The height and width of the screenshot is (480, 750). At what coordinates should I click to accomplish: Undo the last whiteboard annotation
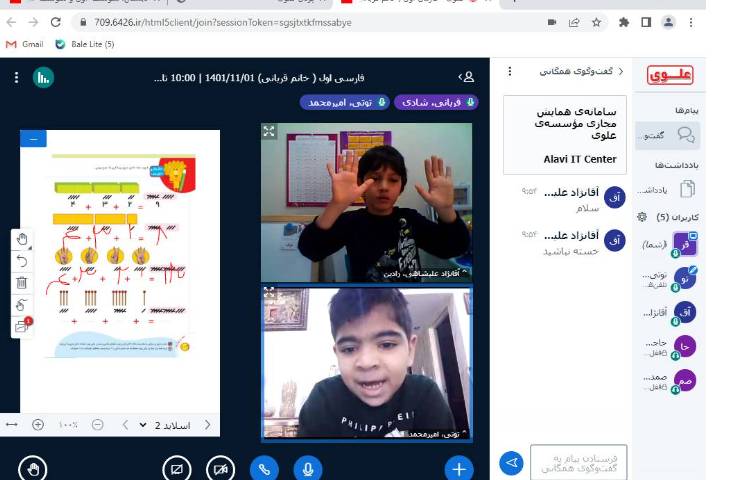[x=22, y=261]
